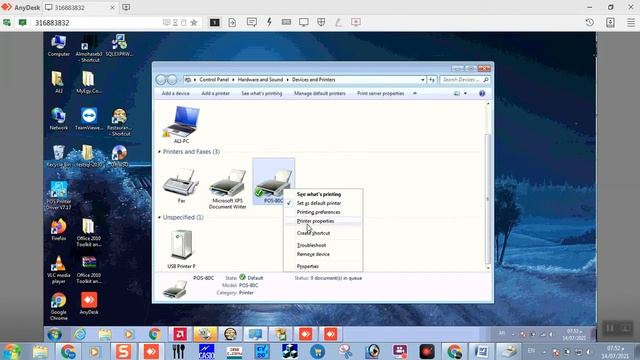Open Computer icon on remote desktop
Image resolution: width=640 pixels, height=360 pixels.
(x=58, y=46)
